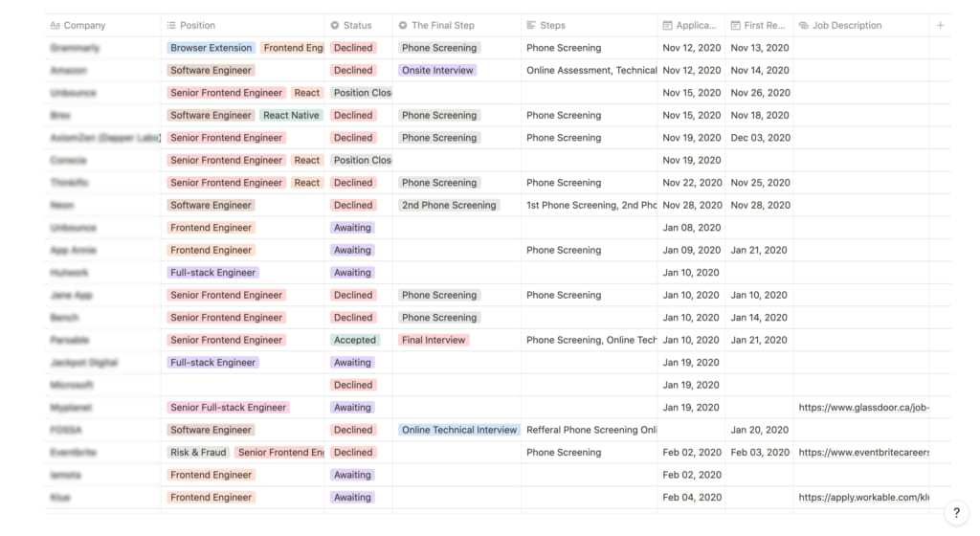Click the Nov 14, 2020 date cell
Screen dimensions: 980x536
[759, 71]
